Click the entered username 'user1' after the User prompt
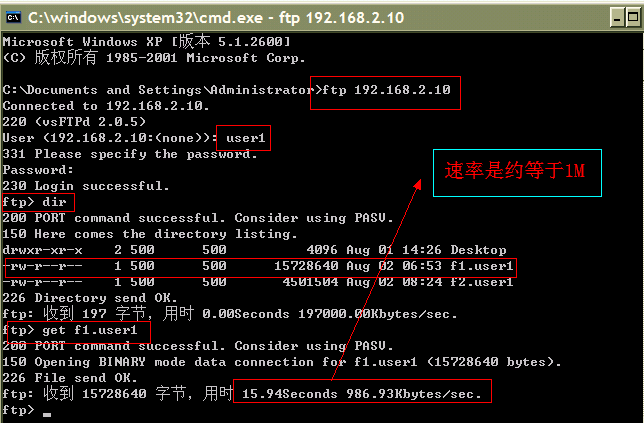Screen dimensions: 644x423 pyautogui.click(x=245, y=138)
